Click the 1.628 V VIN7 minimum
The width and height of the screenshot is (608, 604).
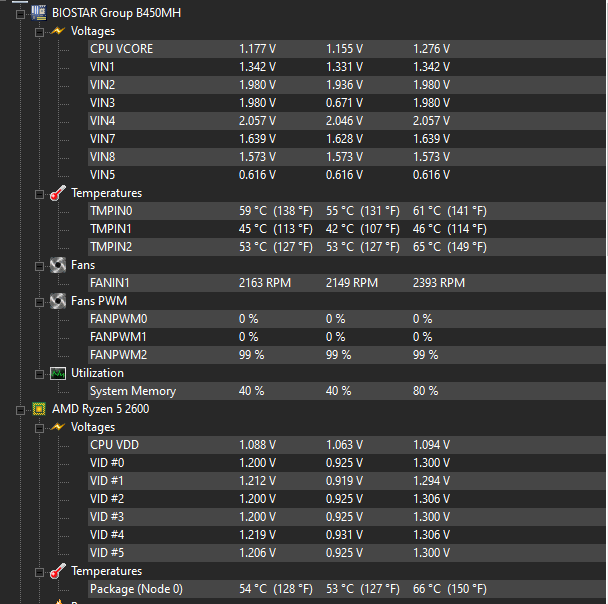[344, 139]
